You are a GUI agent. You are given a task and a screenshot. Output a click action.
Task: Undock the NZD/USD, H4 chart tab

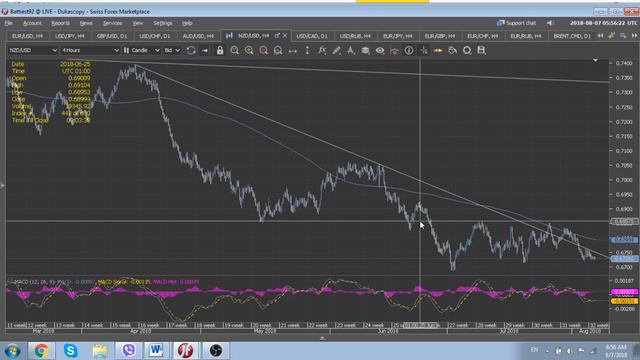click(x=277, y=36)
